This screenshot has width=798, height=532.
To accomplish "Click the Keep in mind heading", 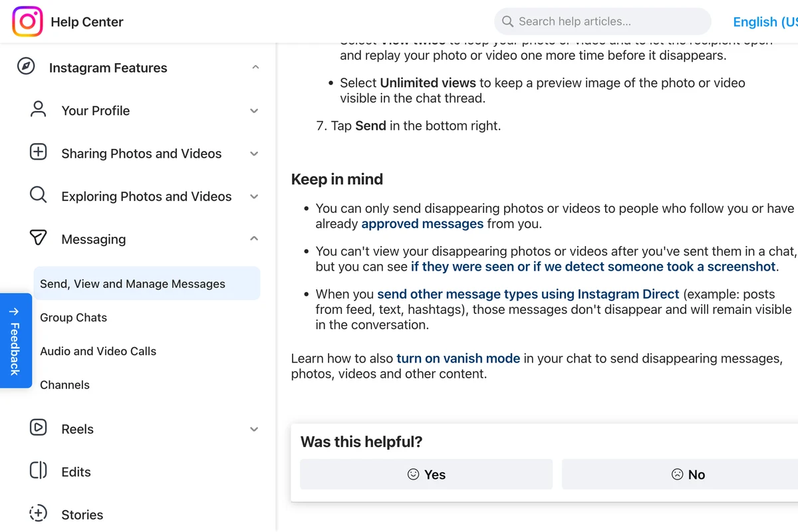I will tap(337, 180).
